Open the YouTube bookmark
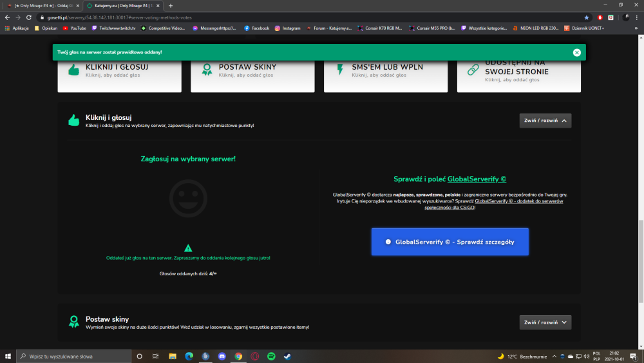Viewport: 644px width, 363px height. (74, 28)
